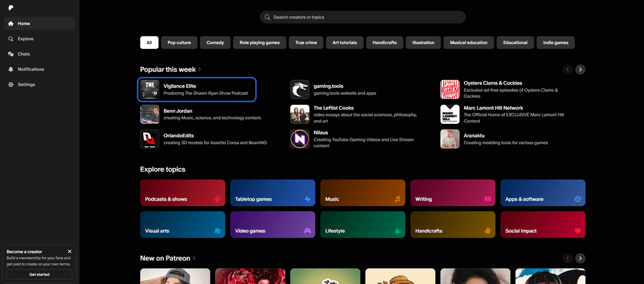Open Chats in sidebar
This screenshot has height=284, width=644.
pos(39,54)
